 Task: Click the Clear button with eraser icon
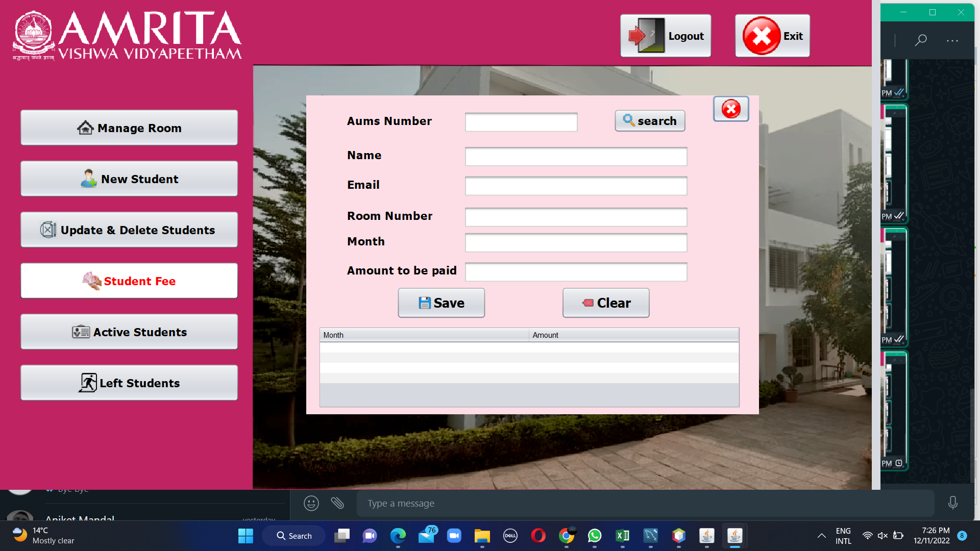(606, 303)
